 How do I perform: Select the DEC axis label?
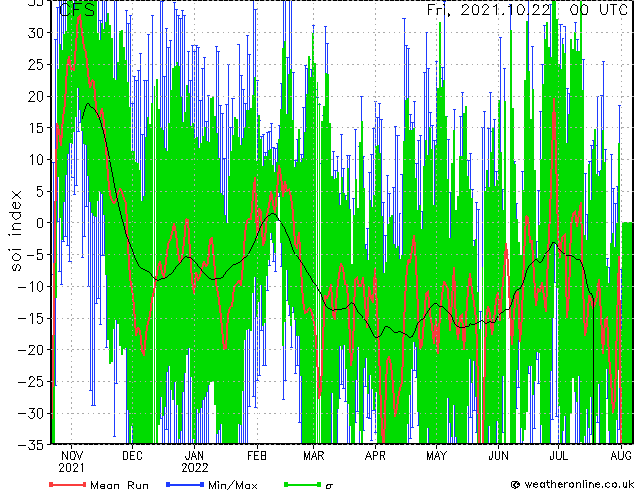[x=133, y=456]
